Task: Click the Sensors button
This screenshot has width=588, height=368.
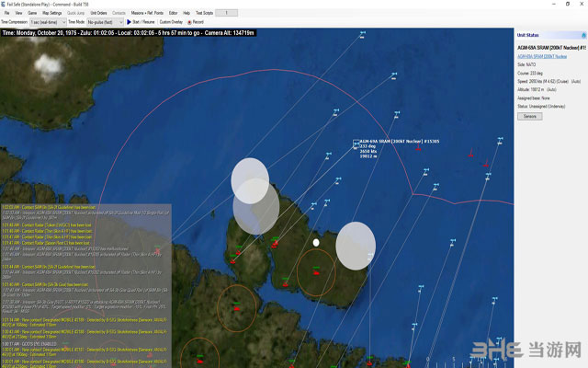Action: pyautogui.click(x=530, y=117)
